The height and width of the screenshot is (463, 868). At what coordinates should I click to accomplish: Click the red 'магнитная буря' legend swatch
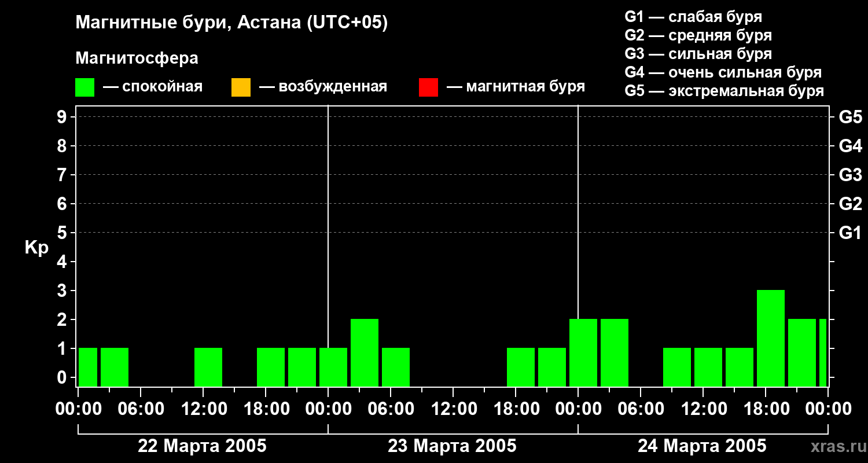pyautogui.click(x=428, y=87)
